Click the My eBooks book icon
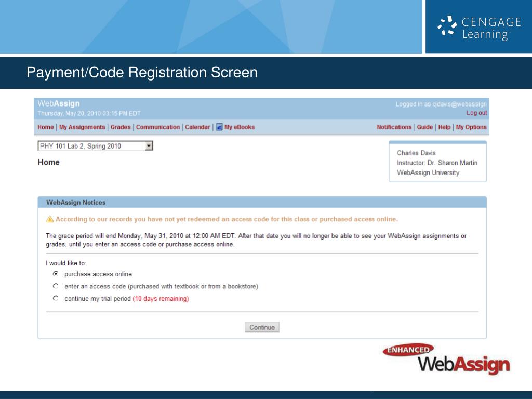Image resolution: width=532 pixels, height=399 pixels. 219,127
